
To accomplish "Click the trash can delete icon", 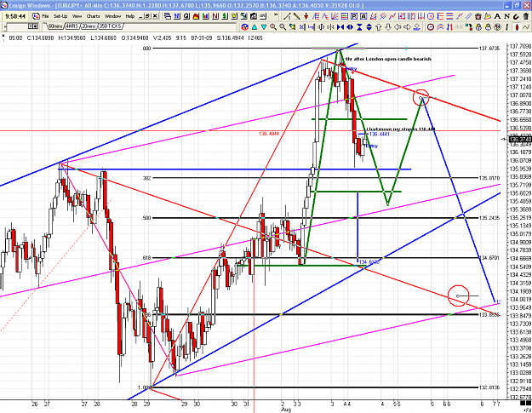I will (525, 16).
